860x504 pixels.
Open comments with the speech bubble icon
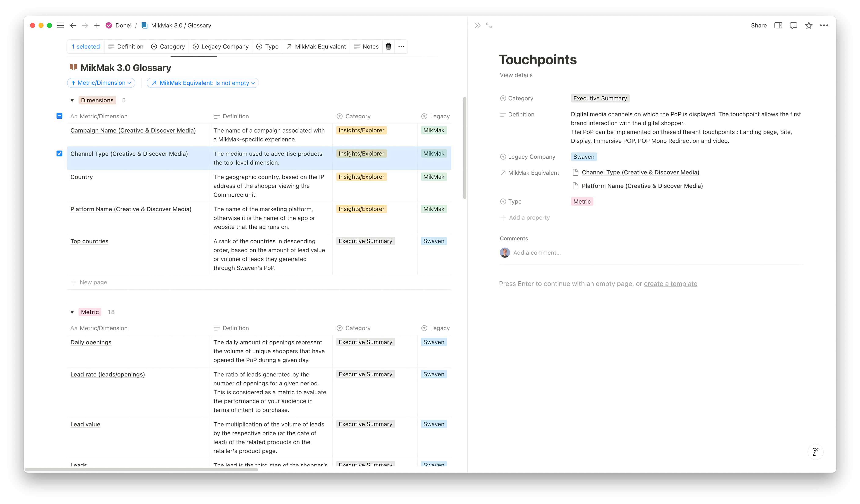(793, 25)
